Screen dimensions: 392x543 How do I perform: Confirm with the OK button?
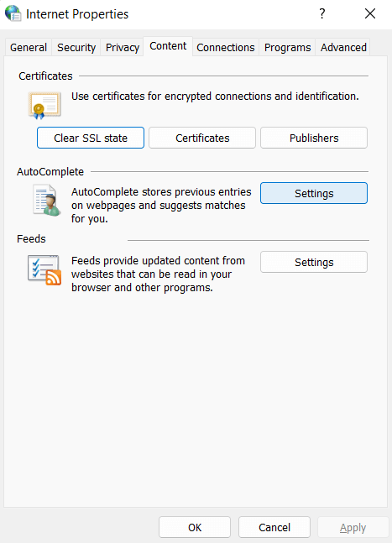click(x=195, y=527)
